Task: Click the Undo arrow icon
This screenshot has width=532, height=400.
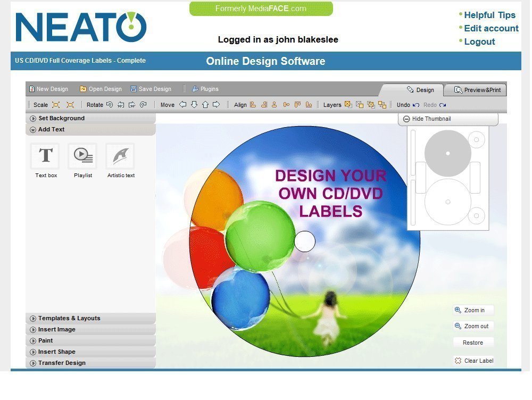Action: (x=416, y=105)
